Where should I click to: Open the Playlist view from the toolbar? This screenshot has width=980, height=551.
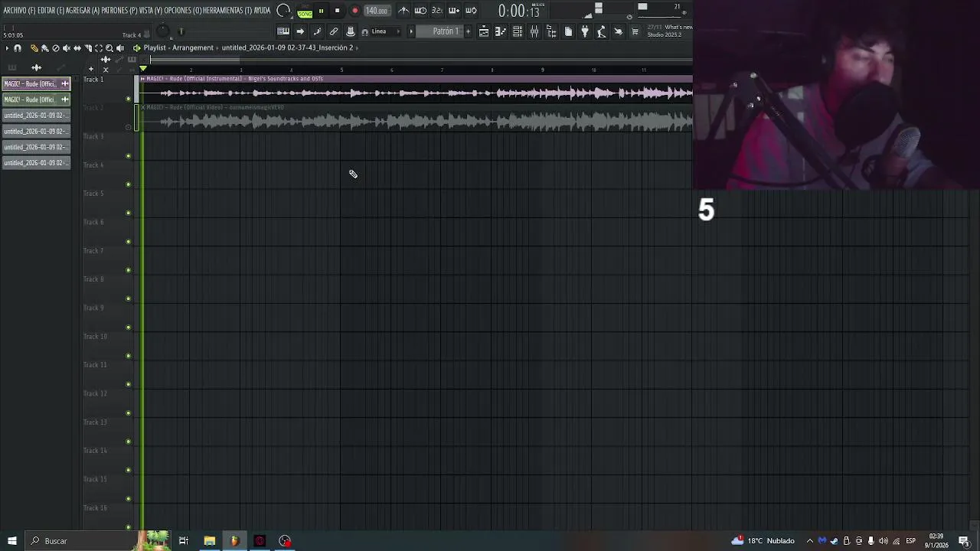pyautogui.click(x=484, y=31)
